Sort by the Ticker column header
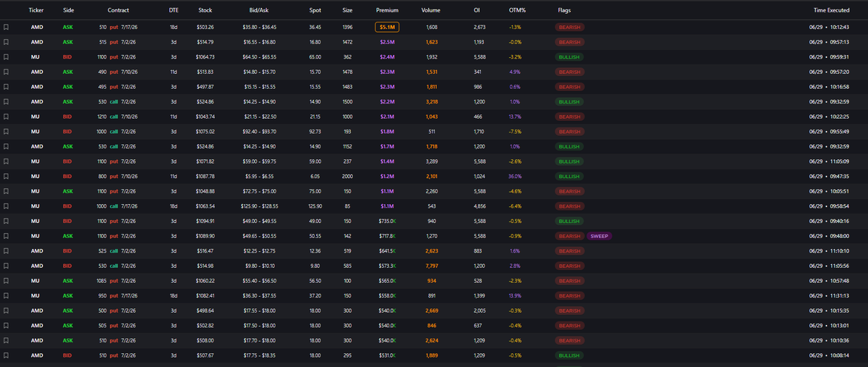868x367 pixels. 36,10
